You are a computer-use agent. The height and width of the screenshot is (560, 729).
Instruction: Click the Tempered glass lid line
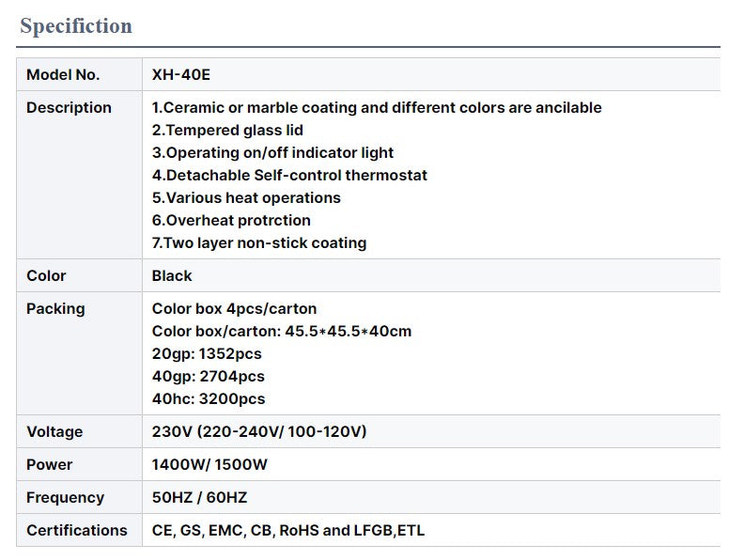tap(227, 131)
